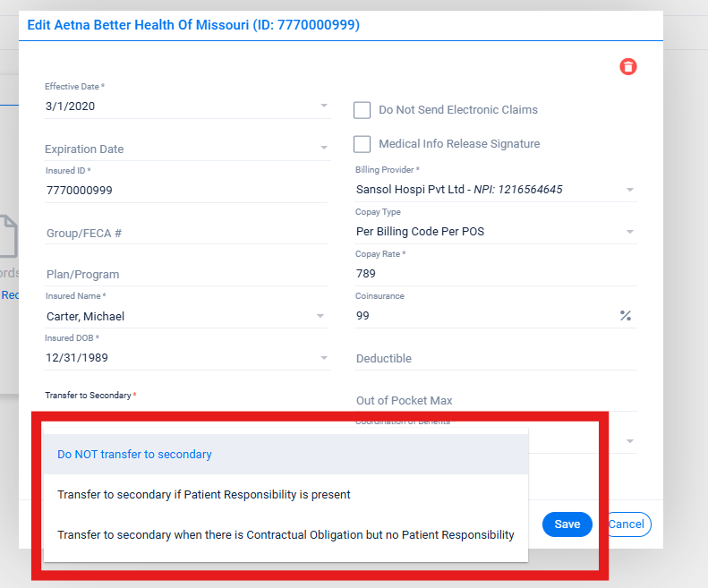This screenshot has height=588, width=708.
Task: Enable Medical Info Release Signature checkbox
Action: 363,144
